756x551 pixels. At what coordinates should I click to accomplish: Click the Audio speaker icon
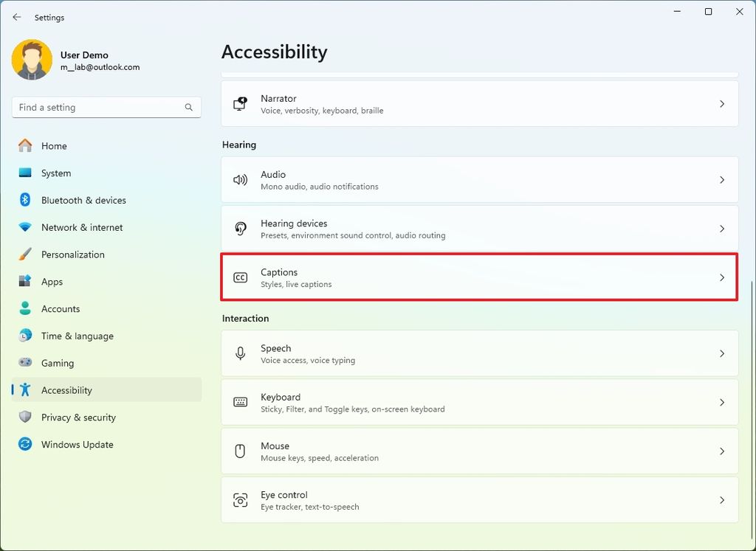coord(240,179)
